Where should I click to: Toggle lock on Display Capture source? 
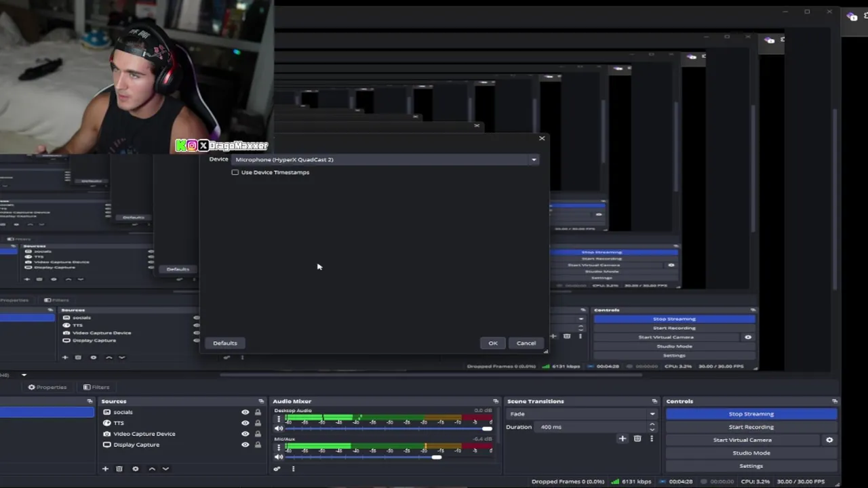click(x=258, y=445)
